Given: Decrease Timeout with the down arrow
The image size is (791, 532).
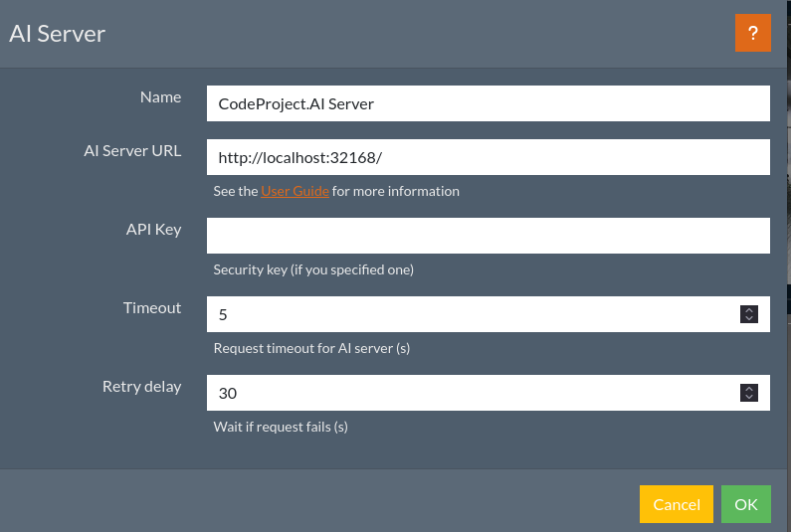Looking at the screenshot, I should coord(749,318).
